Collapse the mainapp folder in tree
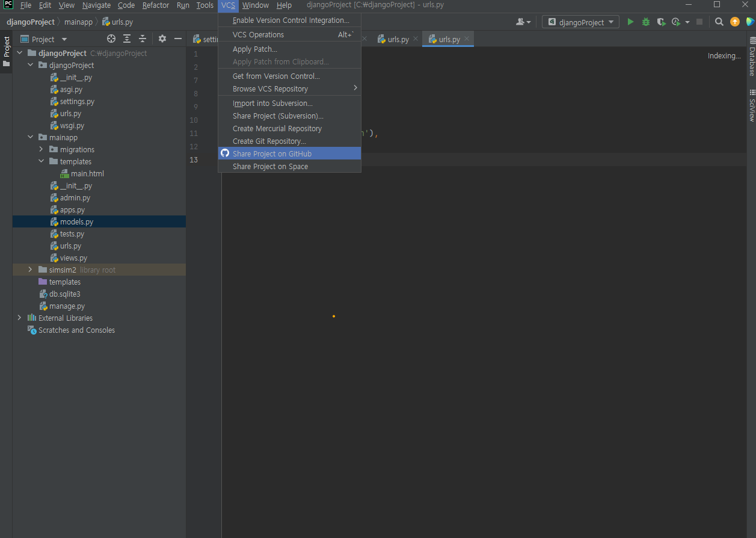756x538 pixels. point(31,137)
